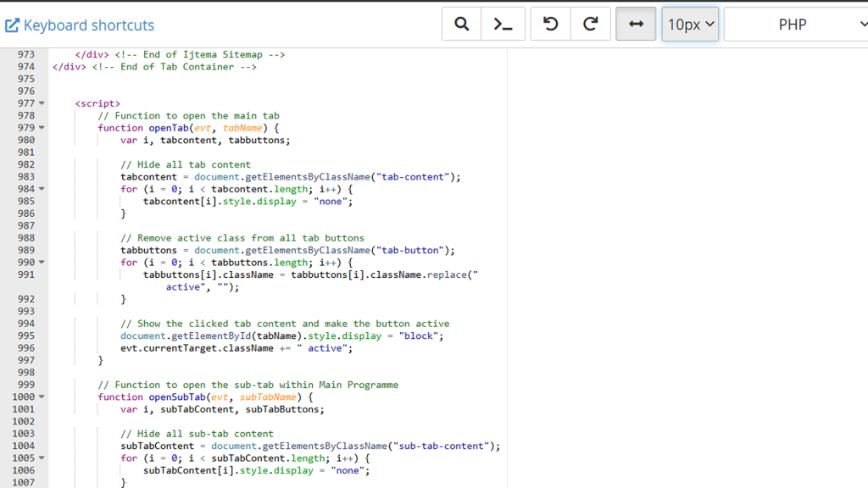Collapse the openSubTab function at line 1000
Viewport: 868px width, 488px height.
pyautogui.click(x=42, y=397)
